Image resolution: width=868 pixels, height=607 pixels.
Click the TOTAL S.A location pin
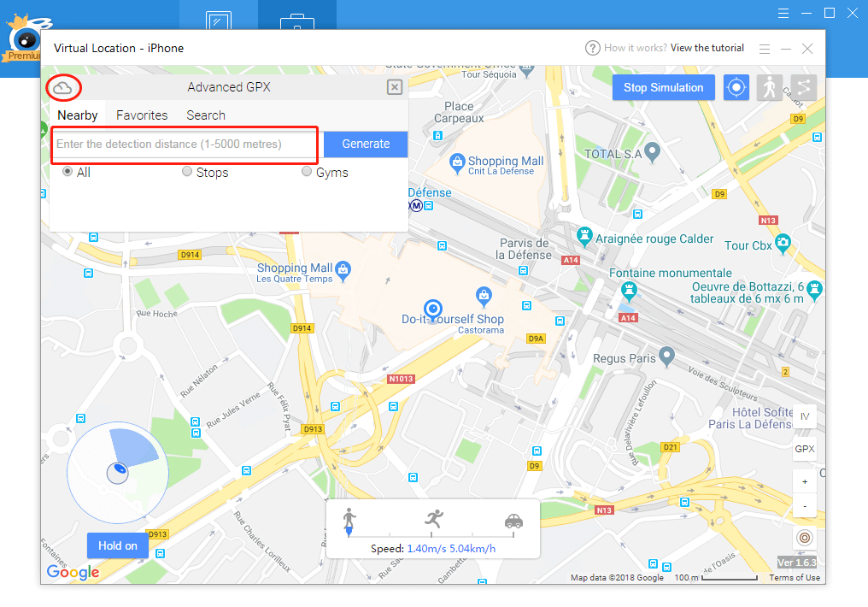tap(653, 152)
